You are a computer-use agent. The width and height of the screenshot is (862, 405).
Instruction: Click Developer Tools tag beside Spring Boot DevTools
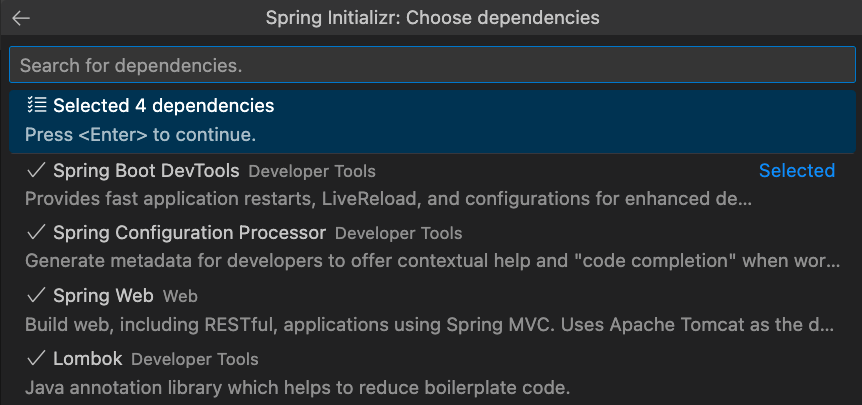pyautogui.click(x=312, y=172)
